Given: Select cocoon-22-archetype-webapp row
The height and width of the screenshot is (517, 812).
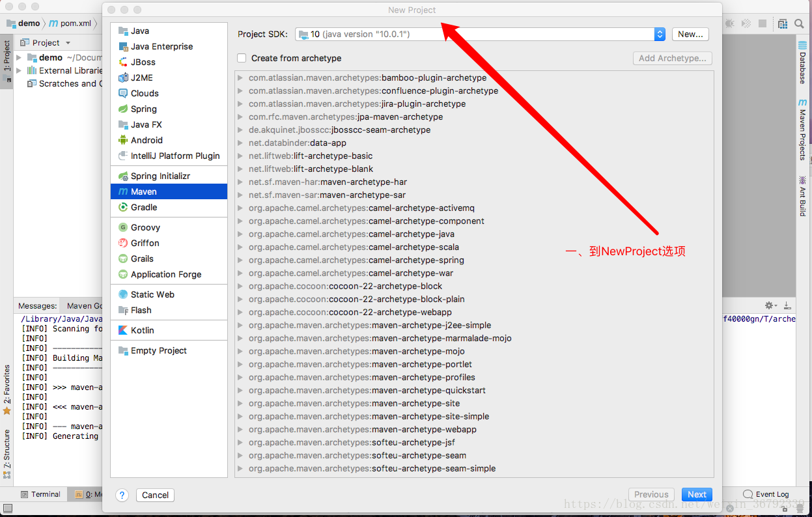Looking at the screenshot, I should [x=474, y=312].
